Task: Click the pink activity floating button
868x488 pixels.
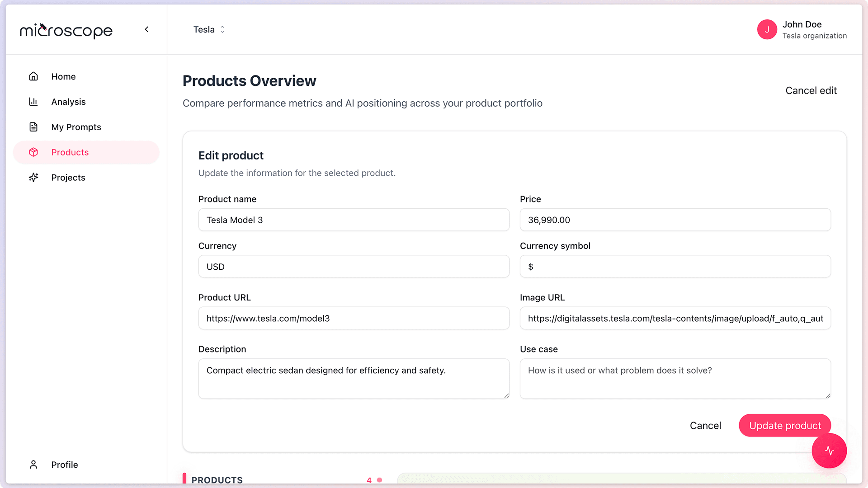Action: pyautogui.click(x=829, y=450)
